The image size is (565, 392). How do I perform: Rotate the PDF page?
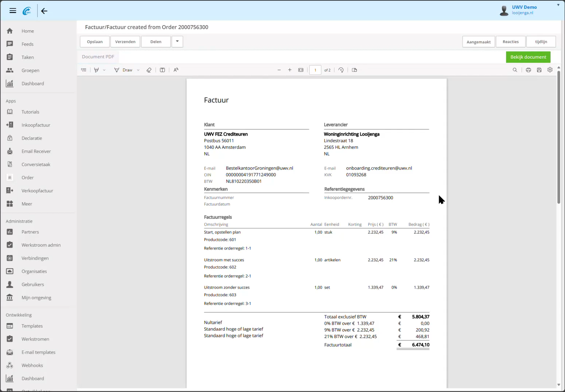pyautogui.click(x=341, y=70)
